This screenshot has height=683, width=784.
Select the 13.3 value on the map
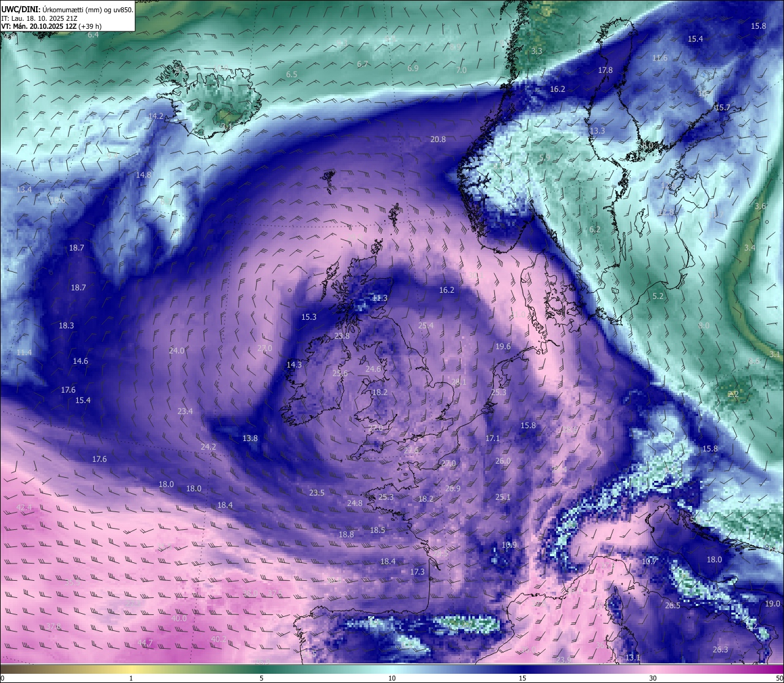[597, 130]
